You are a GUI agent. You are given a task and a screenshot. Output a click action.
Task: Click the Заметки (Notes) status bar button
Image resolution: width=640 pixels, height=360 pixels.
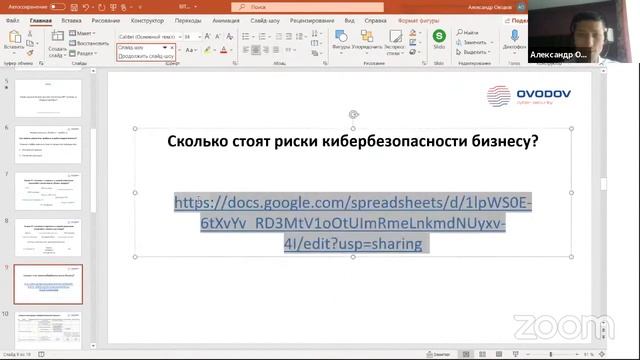[x=438, y=354]
